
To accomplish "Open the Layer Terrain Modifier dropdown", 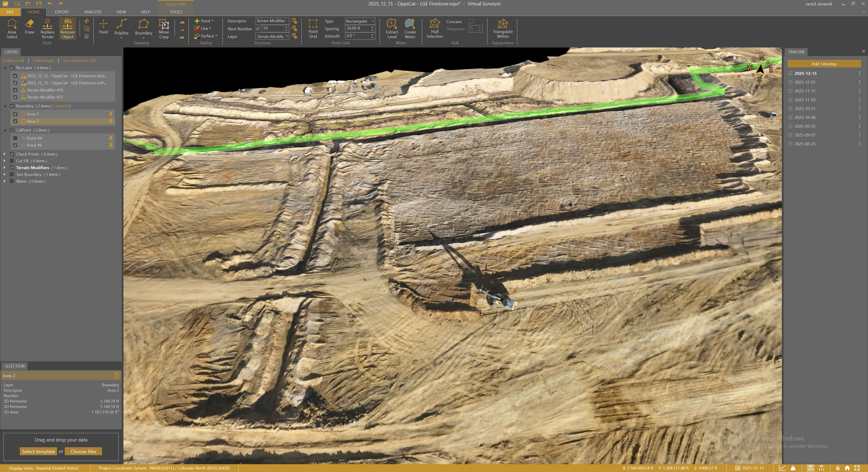I will pos(272,36).
